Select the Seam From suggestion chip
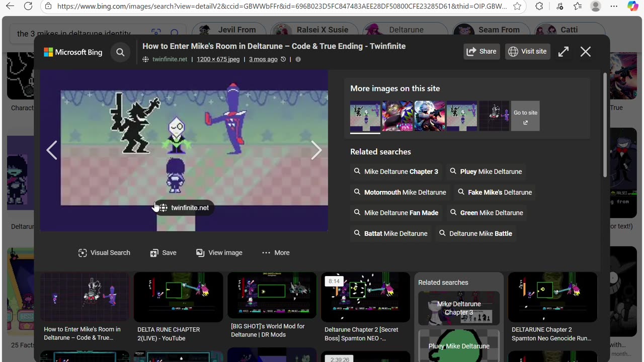The image size is (644, 362). pos(491,30)
